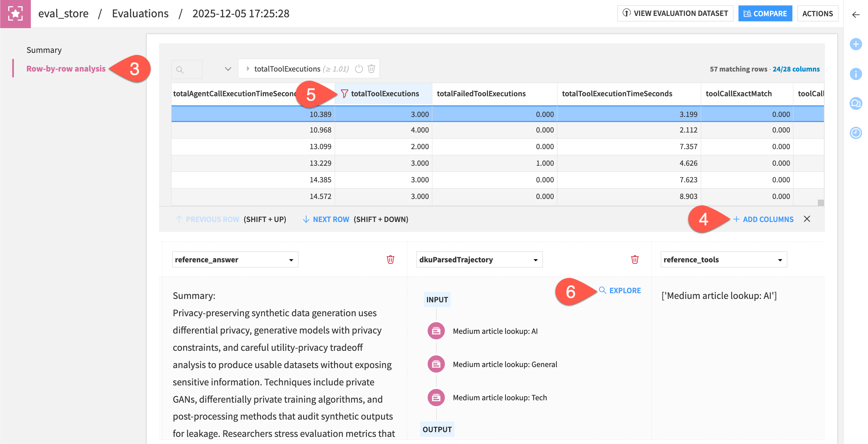Delete the totalToolExecutions filter via trash icon
868x444 pixels.
pos(371,68)
